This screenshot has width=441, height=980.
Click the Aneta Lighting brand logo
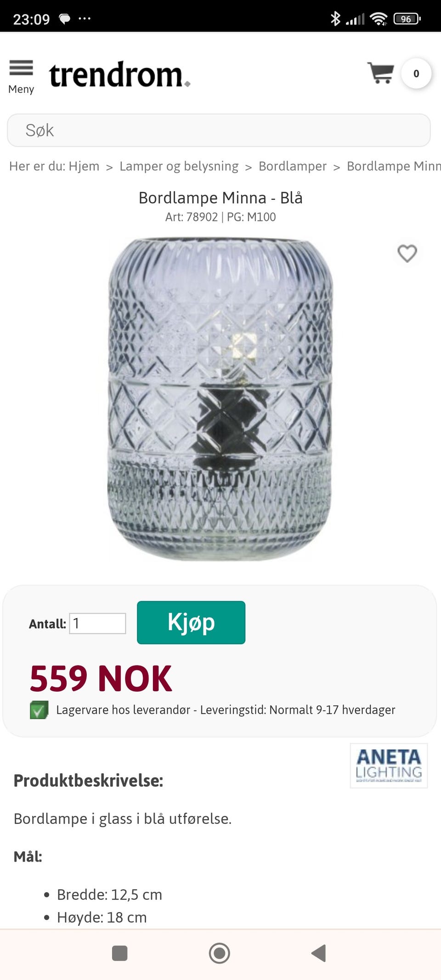389,766
